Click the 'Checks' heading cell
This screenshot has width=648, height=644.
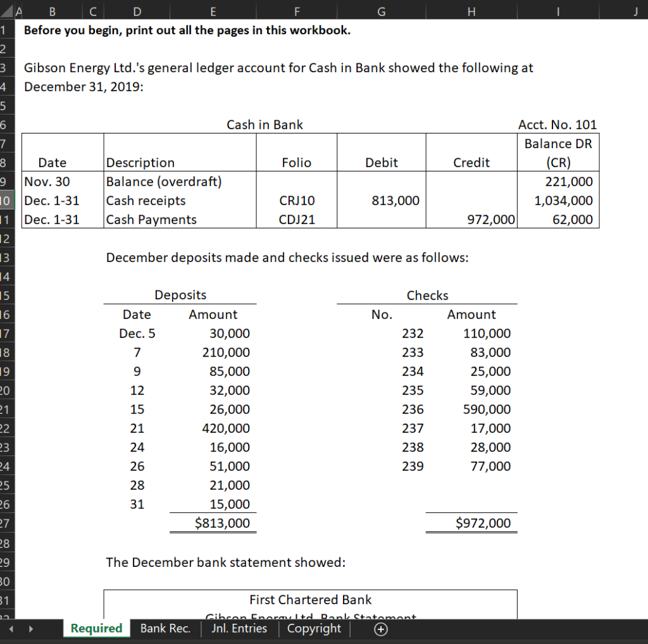(427, 295)
